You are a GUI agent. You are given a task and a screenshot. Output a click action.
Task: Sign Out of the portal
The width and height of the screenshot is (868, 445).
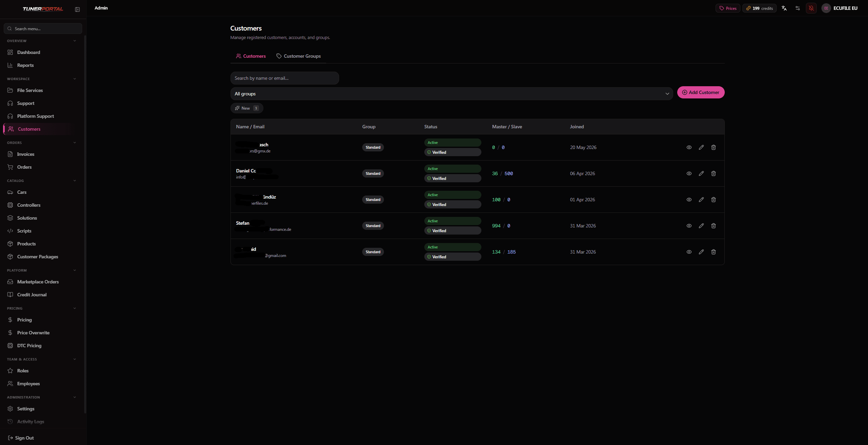[21, 438]
